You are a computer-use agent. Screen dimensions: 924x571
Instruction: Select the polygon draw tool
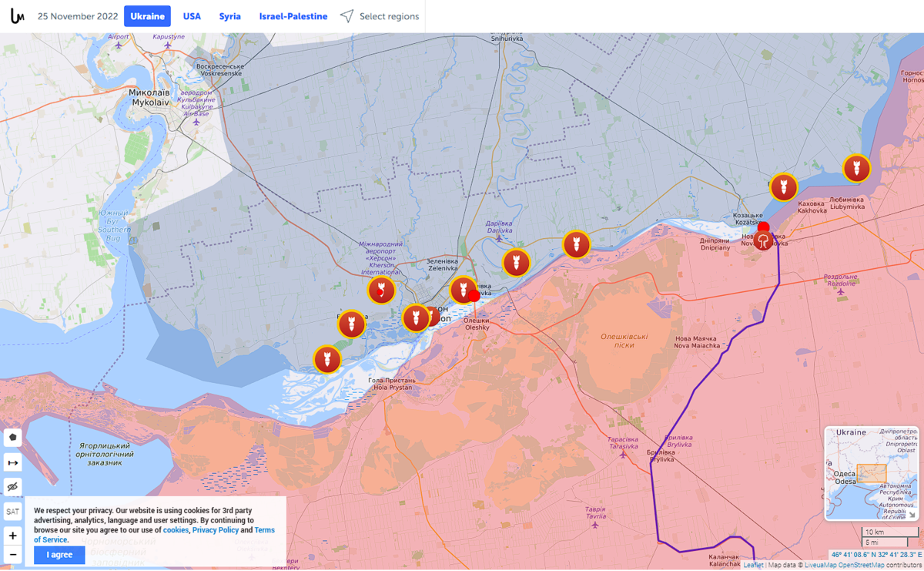[13, 438]
